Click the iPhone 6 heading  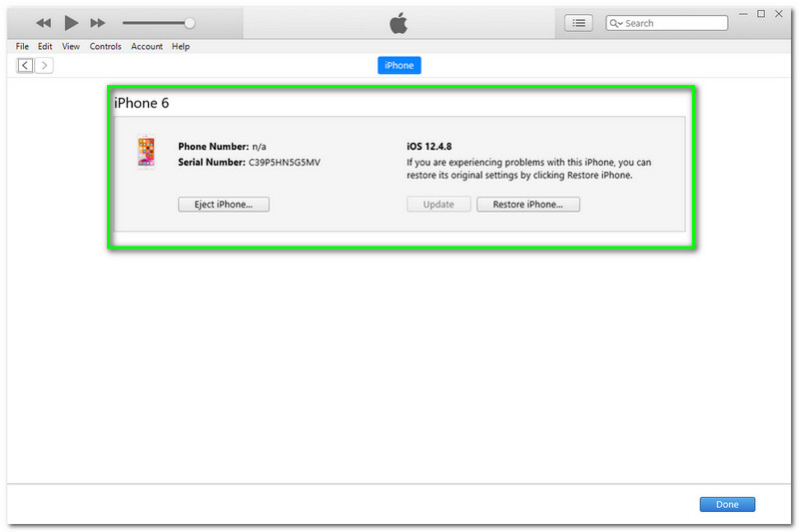[x=141, y=103]
